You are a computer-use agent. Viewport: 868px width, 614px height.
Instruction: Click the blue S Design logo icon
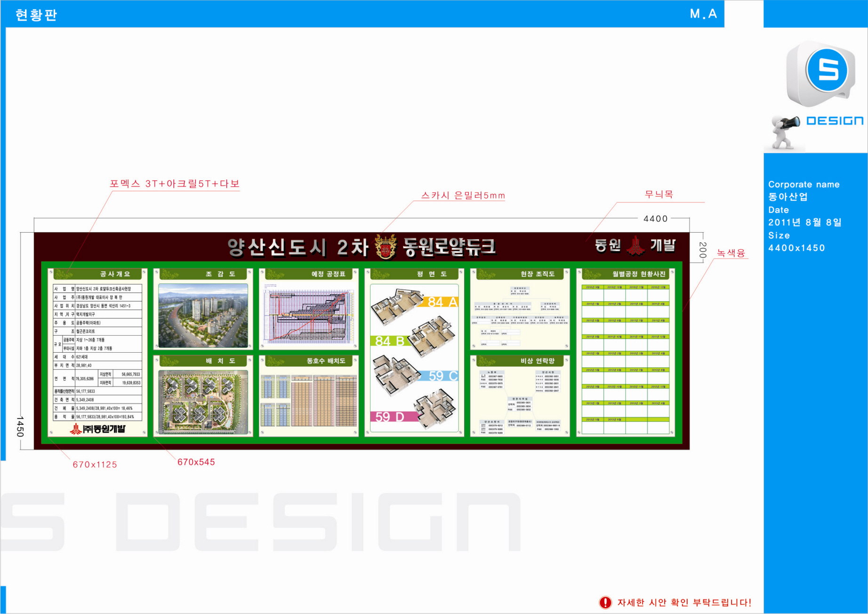(x=828, y=71)
